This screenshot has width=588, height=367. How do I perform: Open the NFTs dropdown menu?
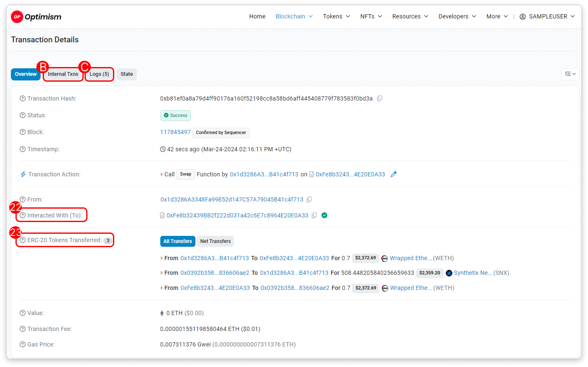pyautogui.click(x=371, y=17)
